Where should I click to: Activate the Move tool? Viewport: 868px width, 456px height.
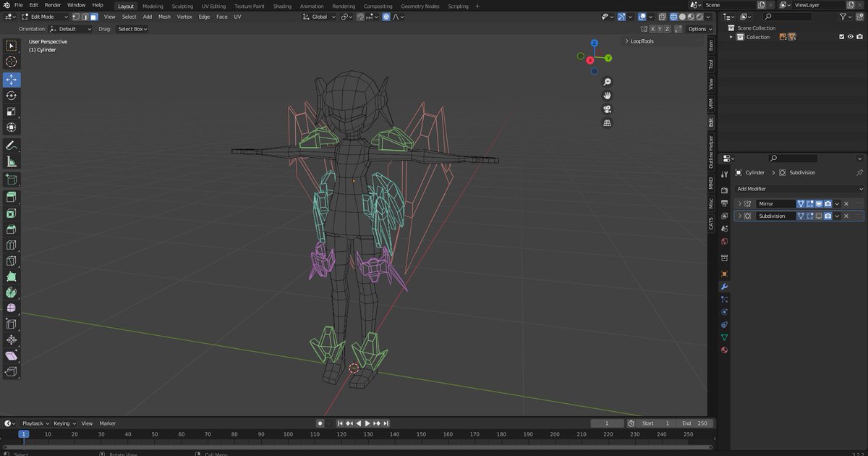pos(12,80)
